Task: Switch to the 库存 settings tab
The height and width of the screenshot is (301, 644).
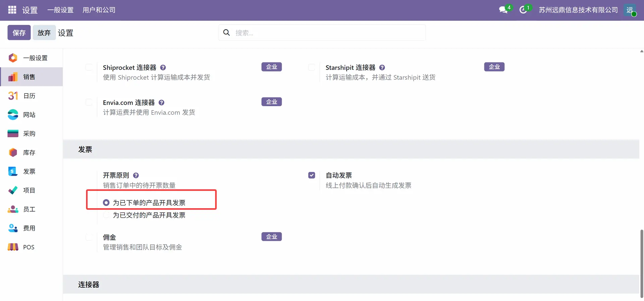Action: (29, 153)
